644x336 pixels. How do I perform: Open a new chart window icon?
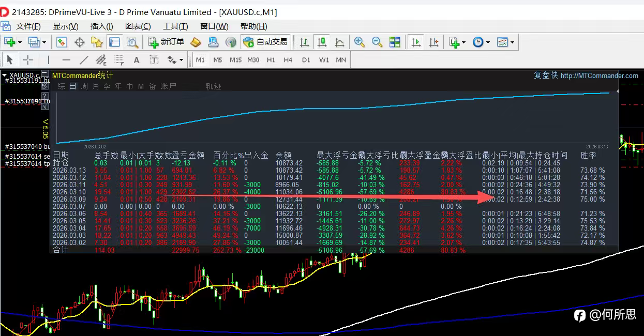click(x=10, y=42)
